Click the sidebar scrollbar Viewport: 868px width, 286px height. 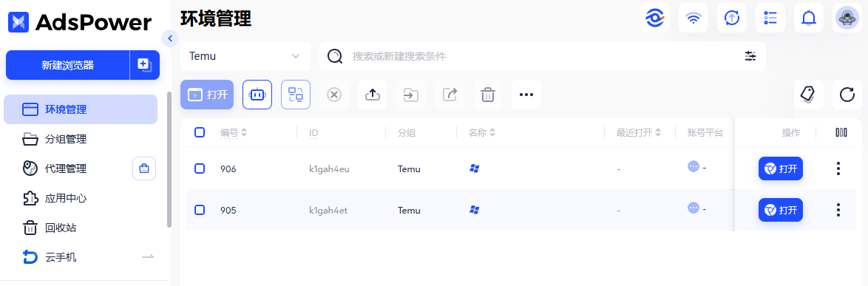[169, 160]
